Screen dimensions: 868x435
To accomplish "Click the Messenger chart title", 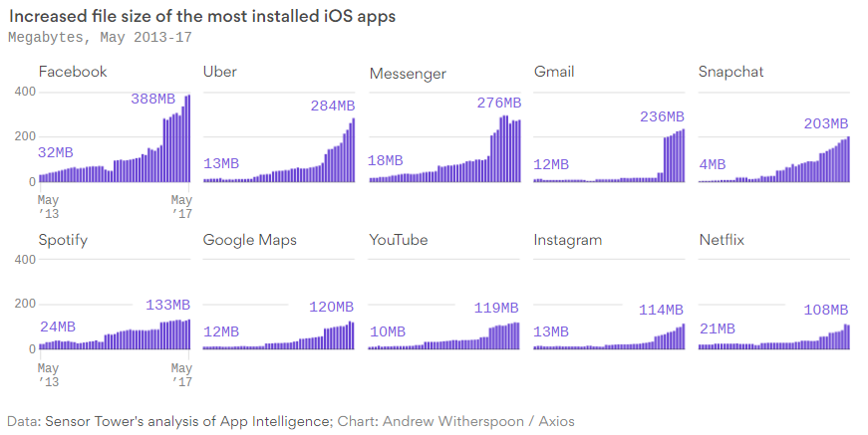I will 408,74.
